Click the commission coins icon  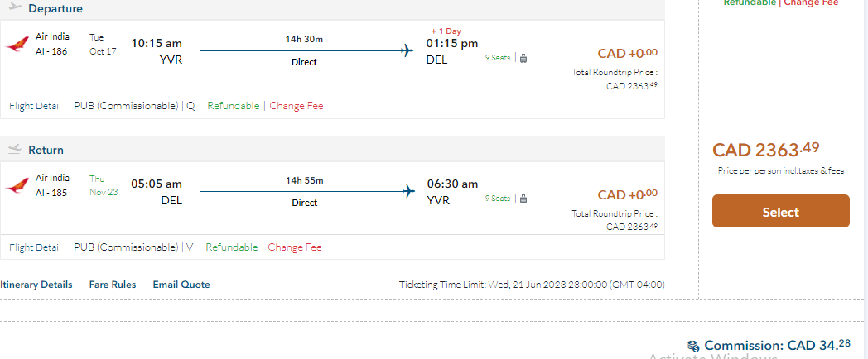[x=693, y=346]
